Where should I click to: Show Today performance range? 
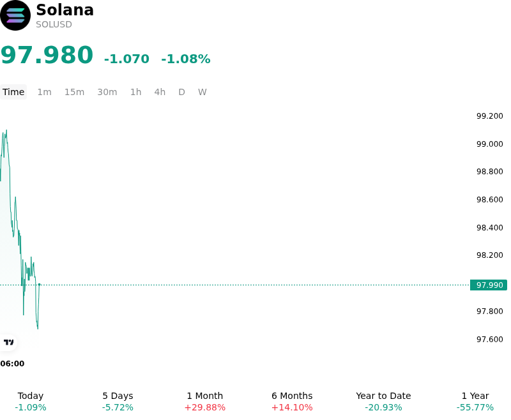pos(31,401)
